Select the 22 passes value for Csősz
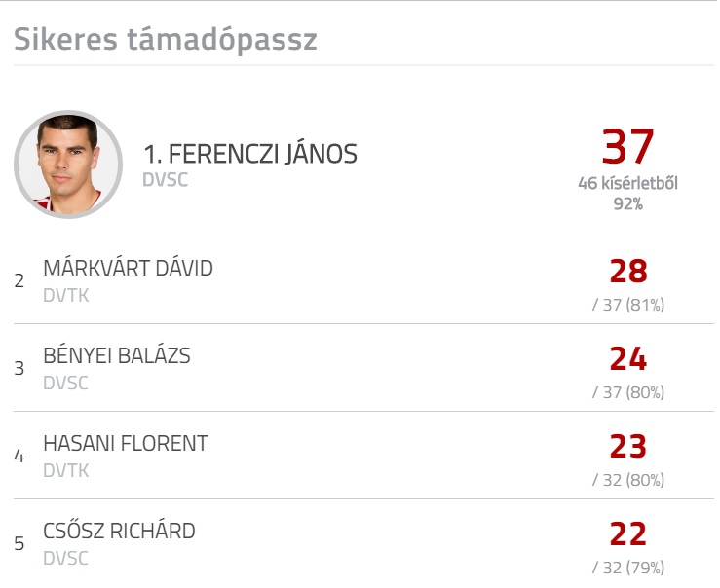 tap(628, 533)
